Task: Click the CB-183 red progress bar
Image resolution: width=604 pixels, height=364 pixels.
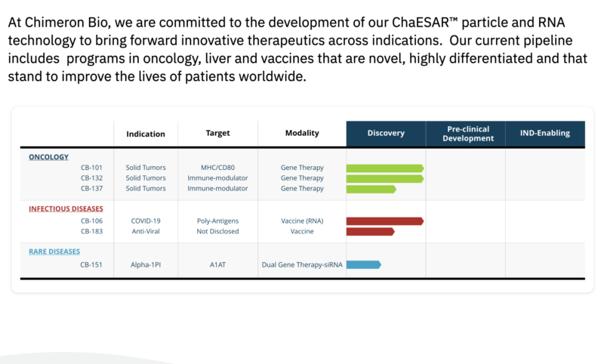Action: pyautogui.click(x=370, y=232)
